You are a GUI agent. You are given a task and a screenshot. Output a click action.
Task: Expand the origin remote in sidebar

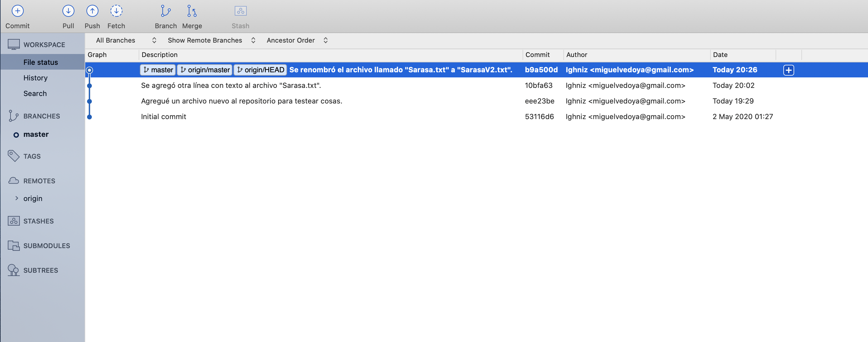click(17, 199)
